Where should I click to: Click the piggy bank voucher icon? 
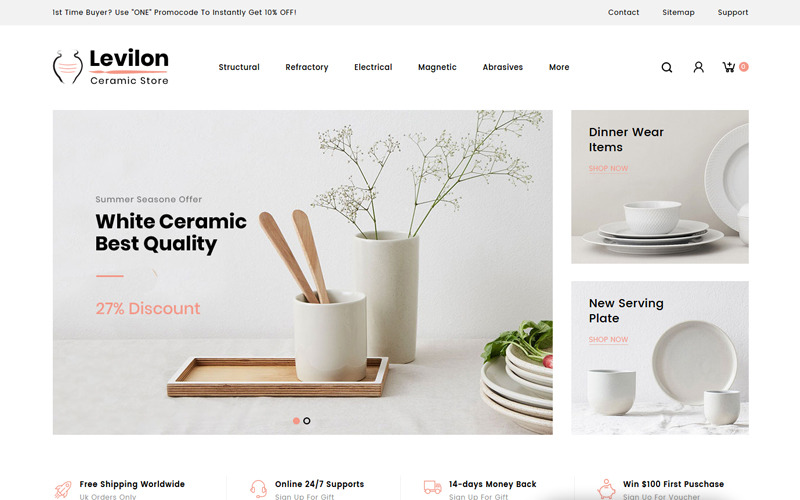pos(606,489)
